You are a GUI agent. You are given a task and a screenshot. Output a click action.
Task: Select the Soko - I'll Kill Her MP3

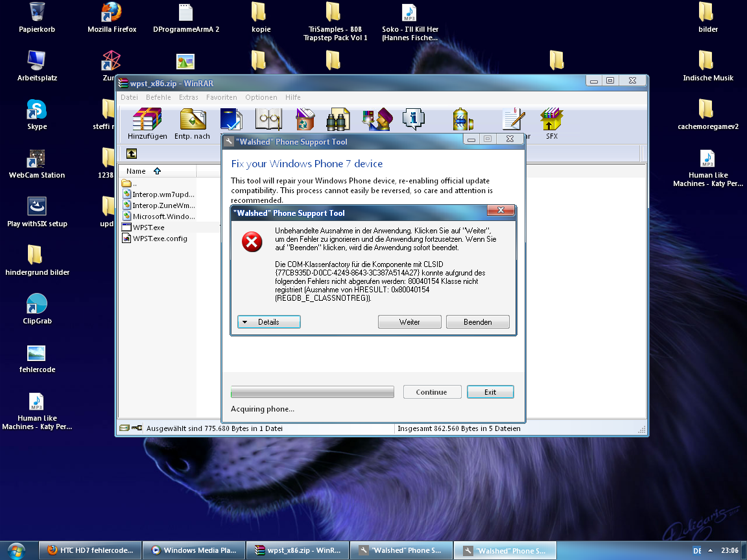click(410, 21)
